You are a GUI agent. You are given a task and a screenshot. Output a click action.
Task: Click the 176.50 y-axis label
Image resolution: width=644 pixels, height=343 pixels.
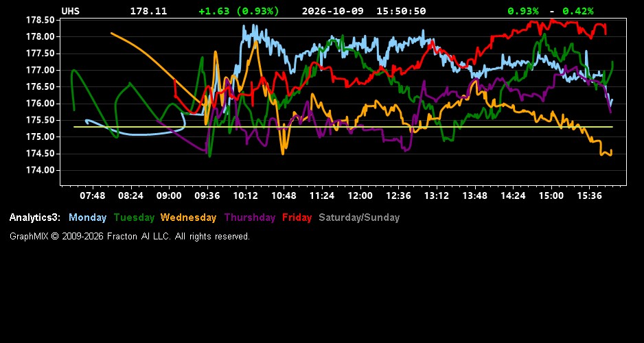click(41, 87)
